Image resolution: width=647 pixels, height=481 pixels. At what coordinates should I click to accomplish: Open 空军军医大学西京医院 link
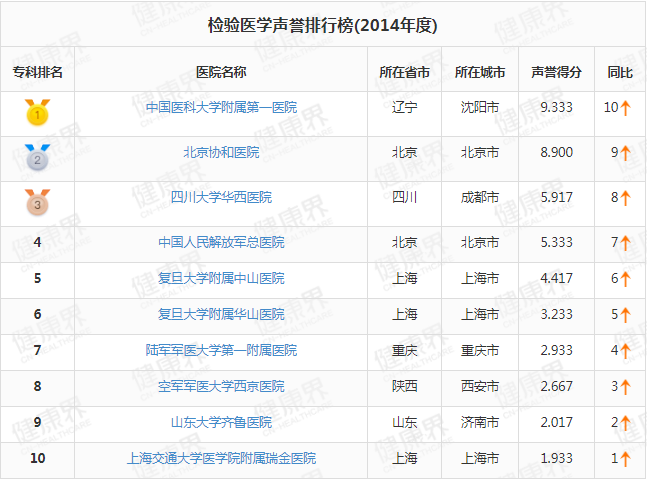pos(221,386)
